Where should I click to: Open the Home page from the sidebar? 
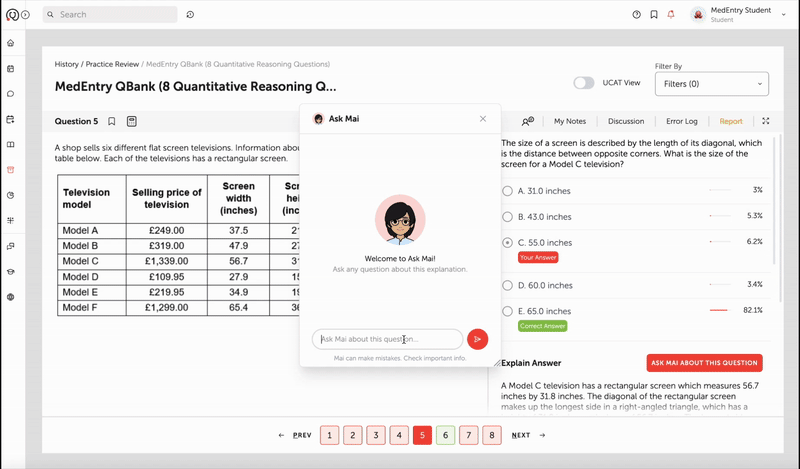11,43
